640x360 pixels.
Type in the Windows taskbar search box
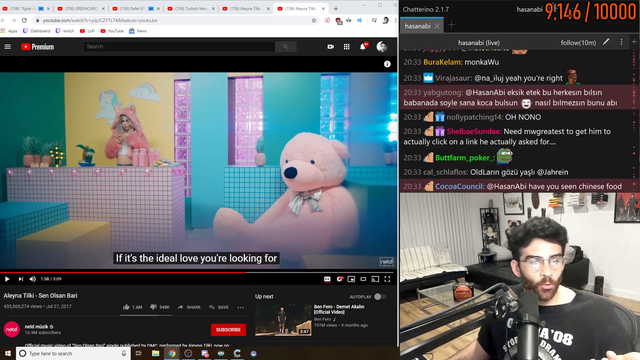pos(73,353)
